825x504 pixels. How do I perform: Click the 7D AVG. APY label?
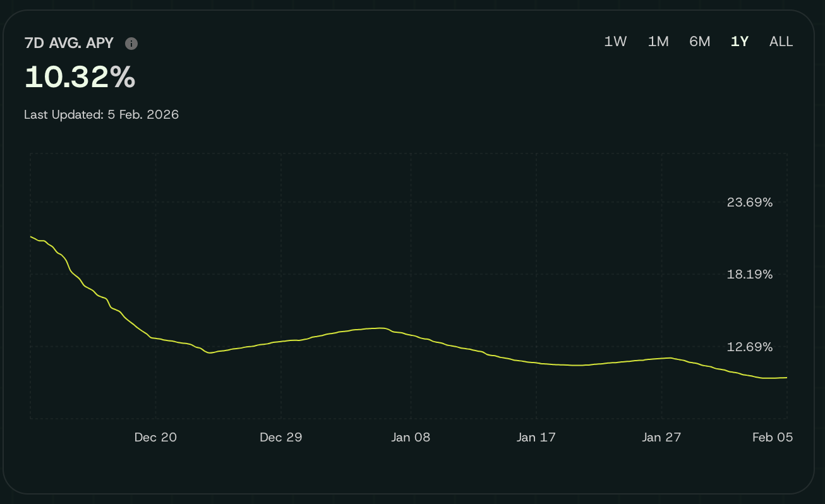pos(69,43)
